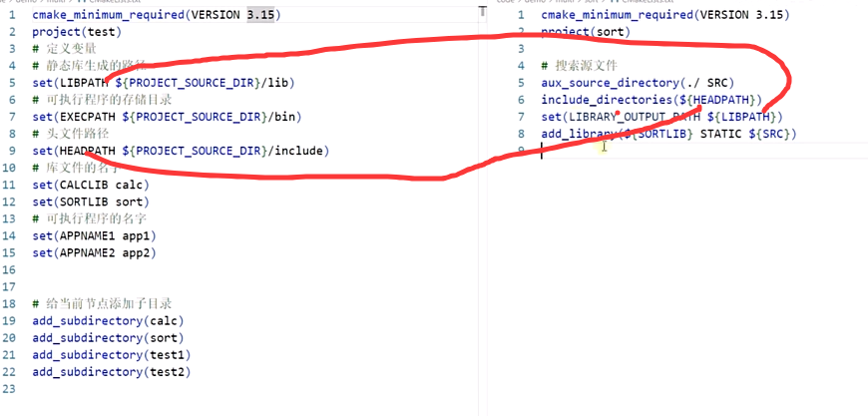868x416 pixels.
Task: Click on set(CALCLIB calc) line
Action: [90, 185]
